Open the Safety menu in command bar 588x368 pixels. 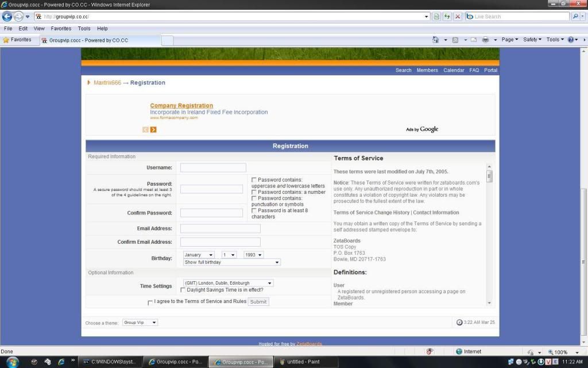[532, 40]
